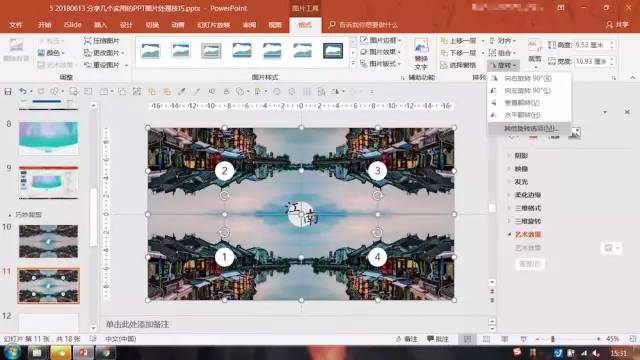Open the 颜色 color dropdown
Image resolution: width=640 pixels, height=360 pixels.
click(x=51, y=53)
